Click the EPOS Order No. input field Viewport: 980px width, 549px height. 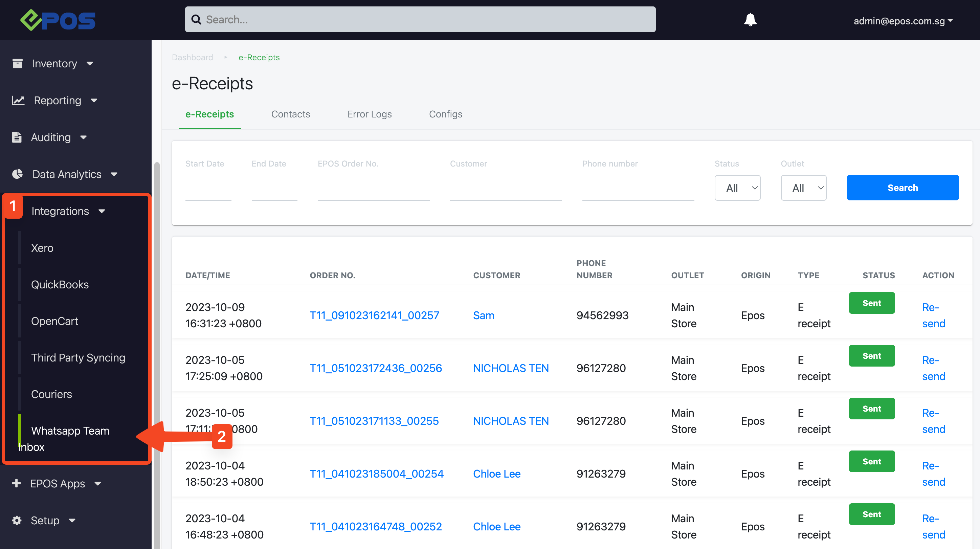373,190
